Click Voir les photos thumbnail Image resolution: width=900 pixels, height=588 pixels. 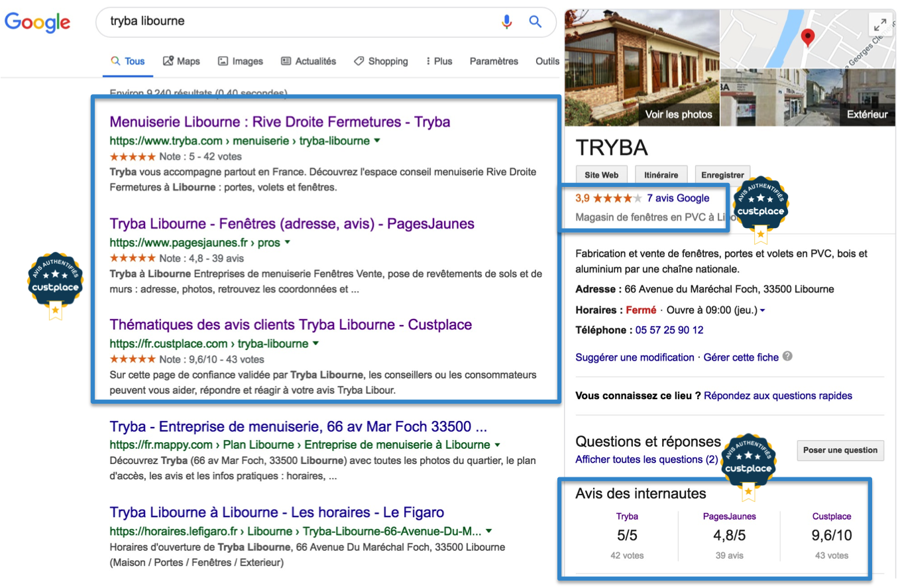tap(641, 67)
